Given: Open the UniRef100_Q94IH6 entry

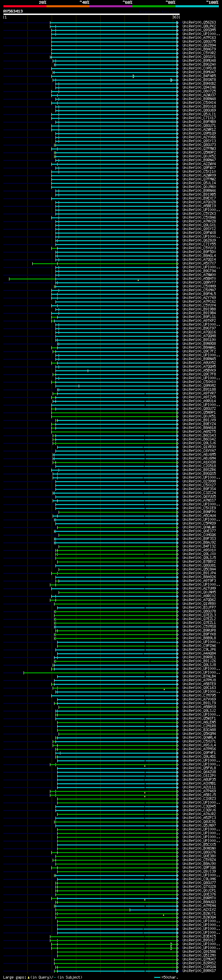Looking at the screenshot, I should point(199,88).
